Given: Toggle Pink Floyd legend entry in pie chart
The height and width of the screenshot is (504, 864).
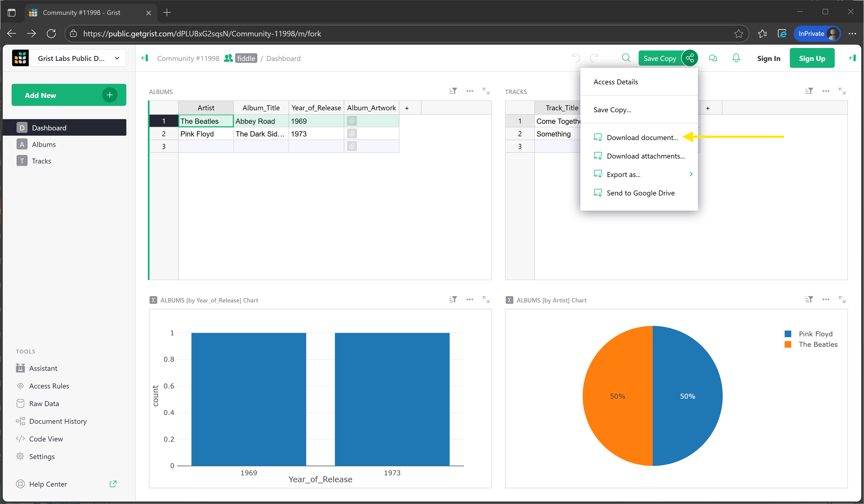Looking at the screenshot, I should [815, 334].
